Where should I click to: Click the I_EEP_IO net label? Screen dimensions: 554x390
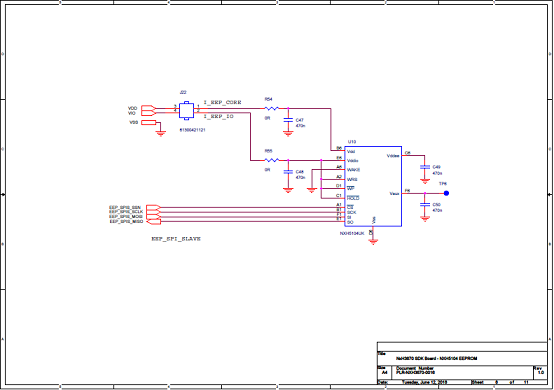[219, 116]
